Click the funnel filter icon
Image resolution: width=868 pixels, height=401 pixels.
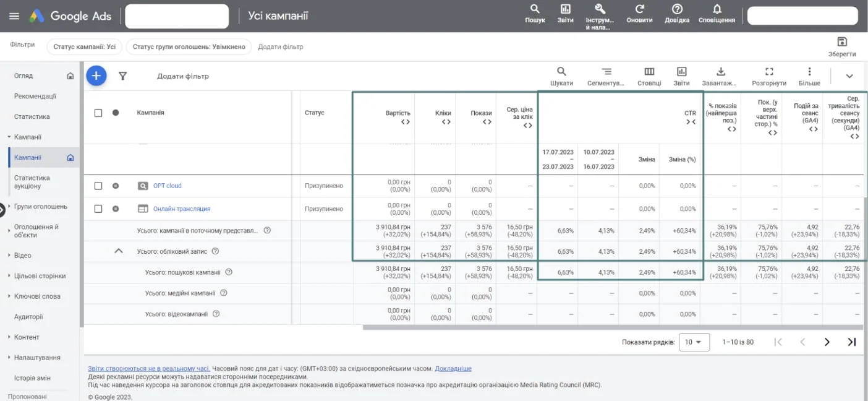click(122, 76)
